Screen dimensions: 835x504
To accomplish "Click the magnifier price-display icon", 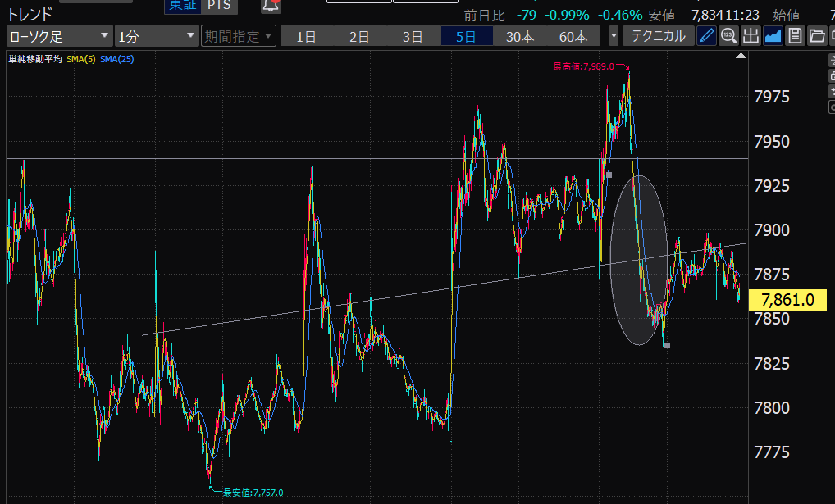I will pos(728,35).
